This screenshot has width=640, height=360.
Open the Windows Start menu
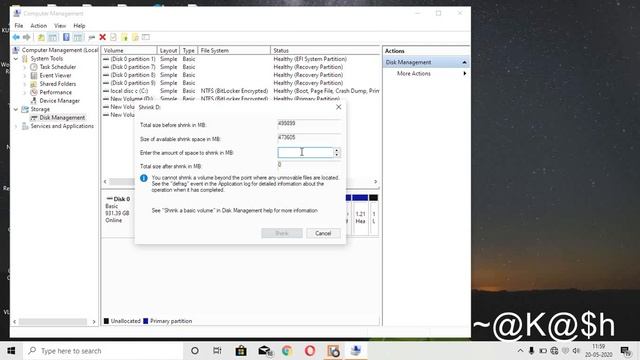pos(11,351)
